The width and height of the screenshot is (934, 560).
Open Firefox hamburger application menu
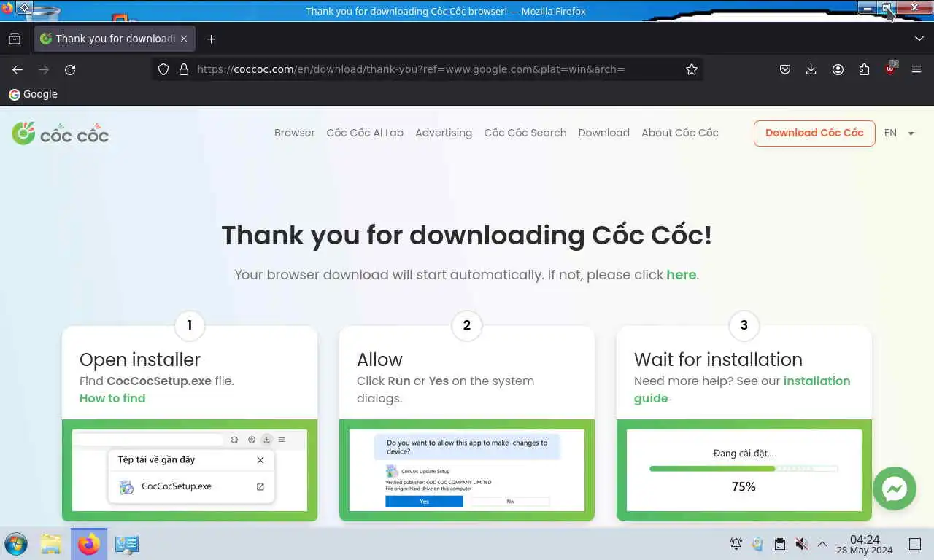point(916,69)
